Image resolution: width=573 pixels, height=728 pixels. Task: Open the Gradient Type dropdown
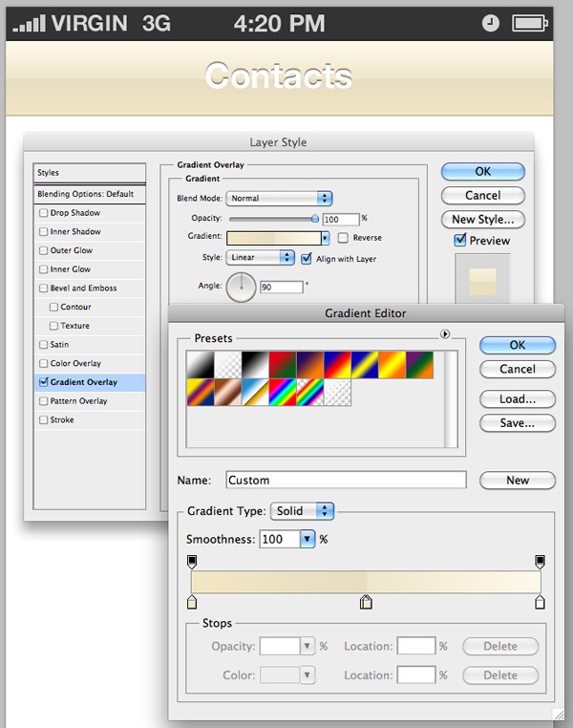point(302,511)
